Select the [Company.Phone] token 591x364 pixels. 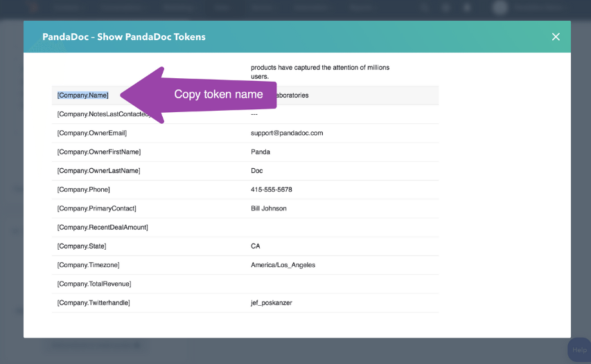point(84,190)
